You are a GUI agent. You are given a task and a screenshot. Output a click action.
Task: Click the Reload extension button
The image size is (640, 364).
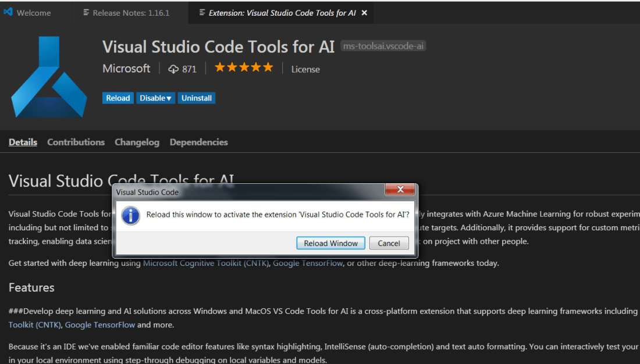click(x=118, y=98)
